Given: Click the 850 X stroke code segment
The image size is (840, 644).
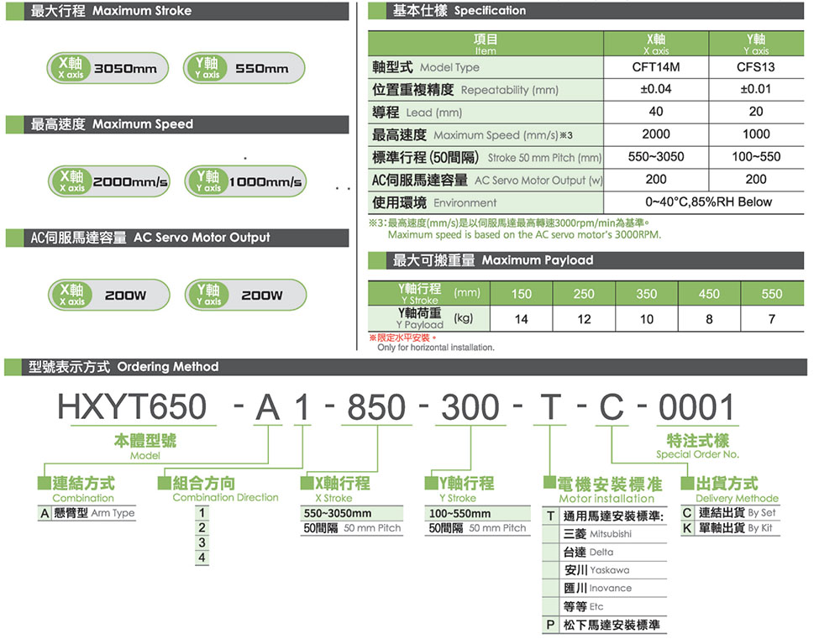Looking at the screenshot, I should (x=376, y=407).
